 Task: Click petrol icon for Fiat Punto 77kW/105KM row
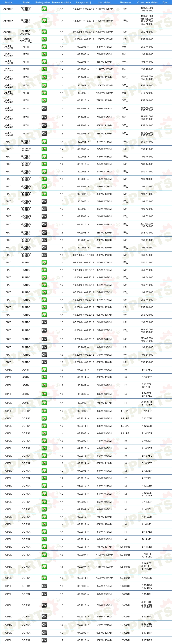(44, 307)
